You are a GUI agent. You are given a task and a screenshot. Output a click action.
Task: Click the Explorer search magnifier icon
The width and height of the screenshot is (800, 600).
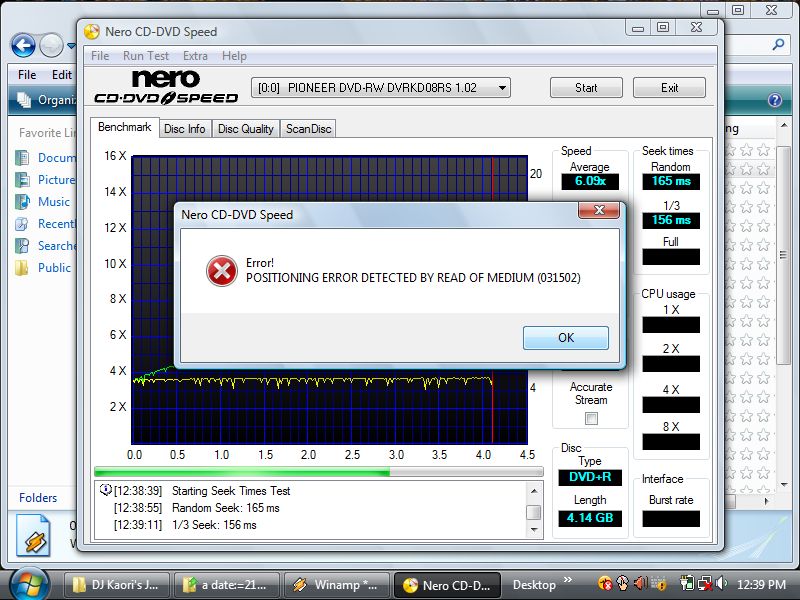778,45
